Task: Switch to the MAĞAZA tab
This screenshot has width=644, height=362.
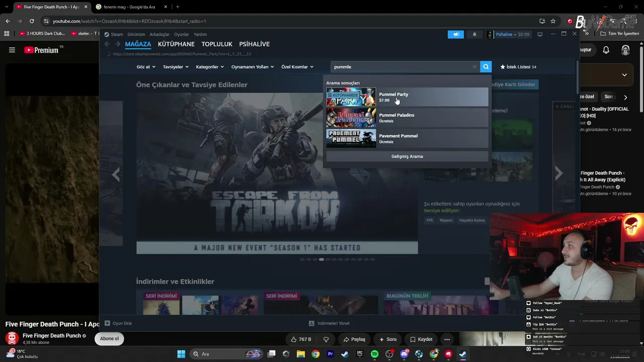Action: [138, 44]
